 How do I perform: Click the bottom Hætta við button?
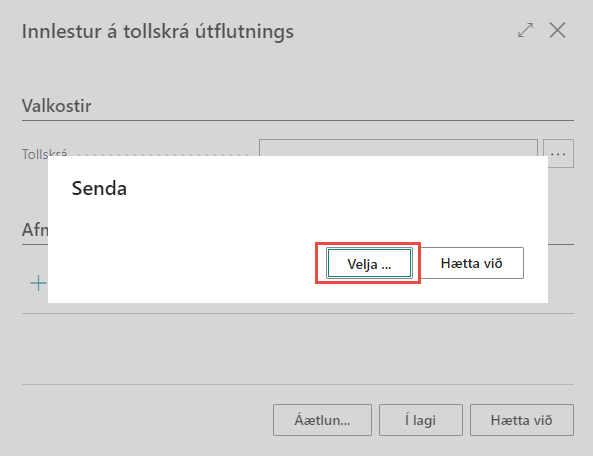point(522,420)
